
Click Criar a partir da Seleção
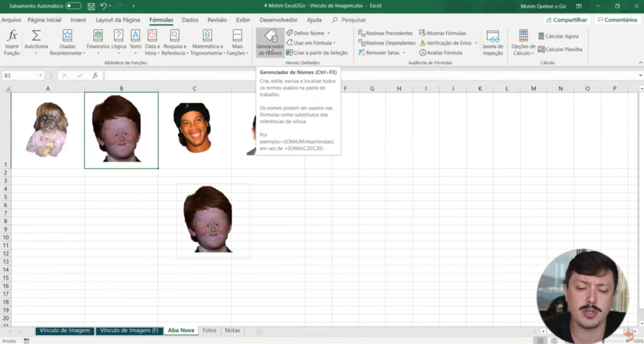click(x=317, y=53)
